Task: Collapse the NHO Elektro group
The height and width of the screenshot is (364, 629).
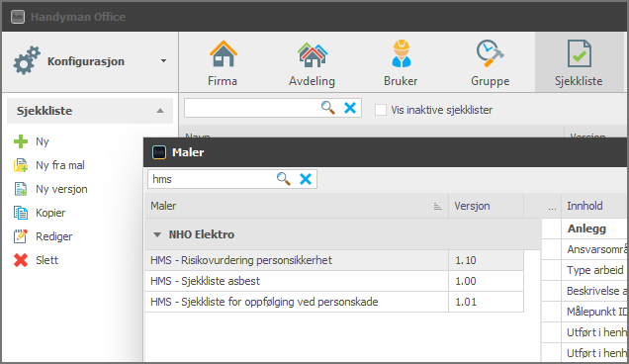Action: click(x=157, y=234)
